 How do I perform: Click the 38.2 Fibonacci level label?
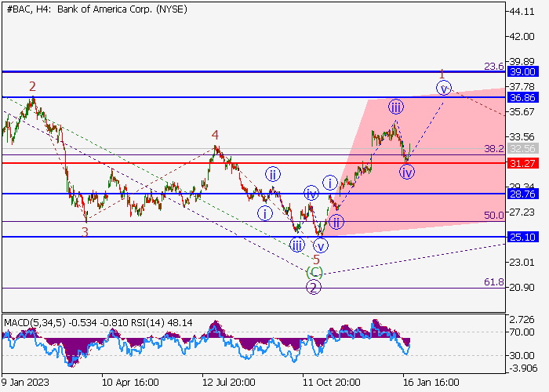(494, 149)
